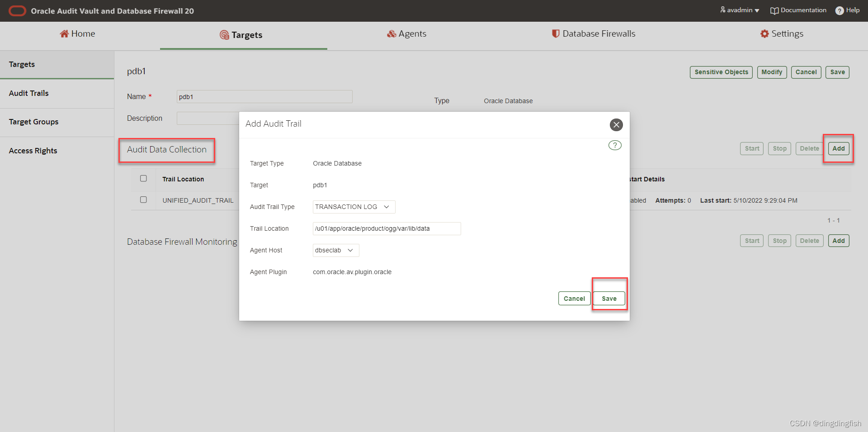Click the Settings gear icon
Screen dimensions: 868x432
pos(764,33)
